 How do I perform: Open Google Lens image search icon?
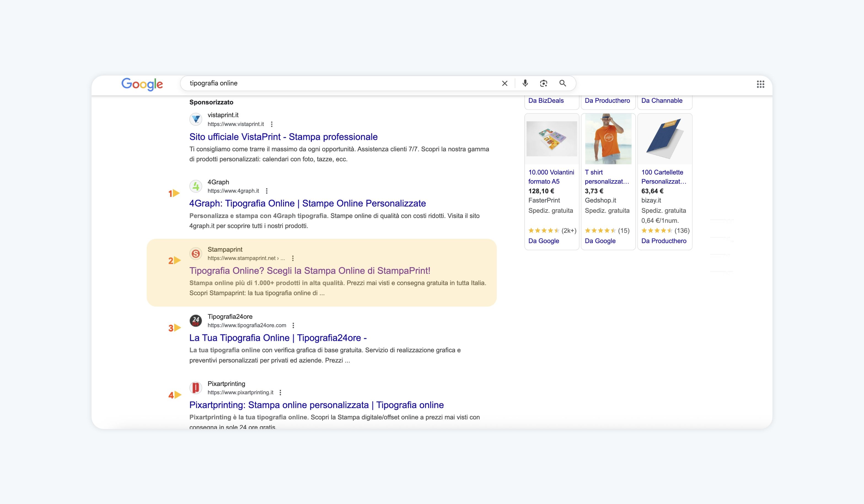[543, 83]
